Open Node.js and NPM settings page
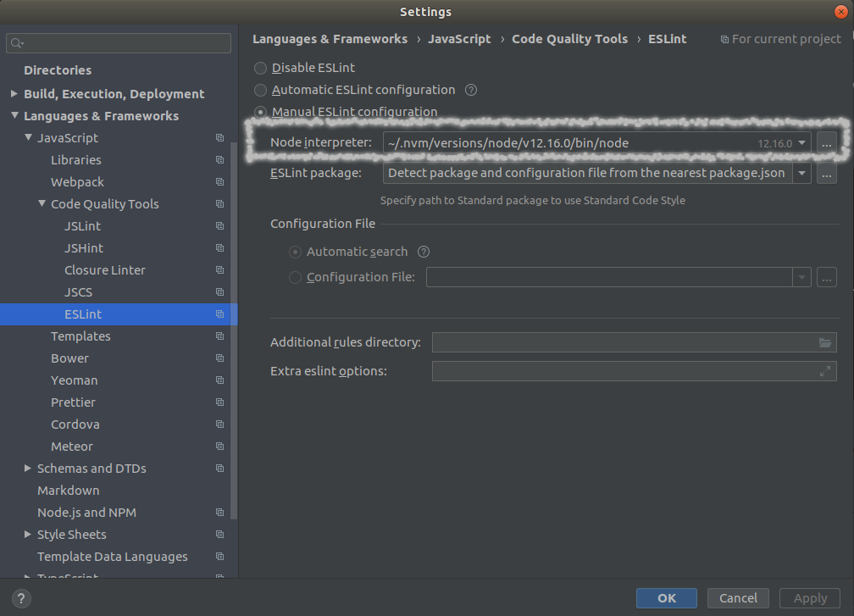 click(86, 513)
